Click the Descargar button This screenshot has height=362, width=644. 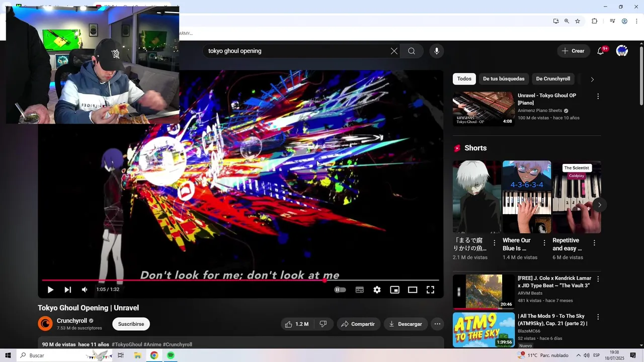[406, 324]
